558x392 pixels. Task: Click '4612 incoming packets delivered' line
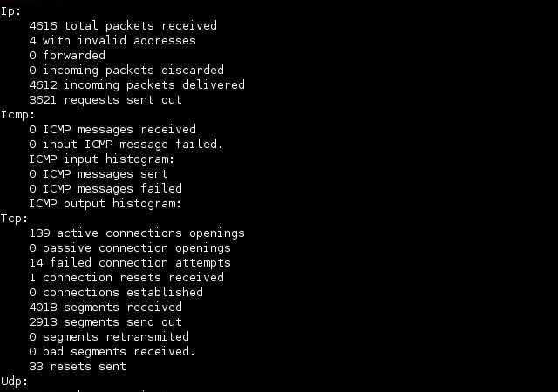(137, 85)
